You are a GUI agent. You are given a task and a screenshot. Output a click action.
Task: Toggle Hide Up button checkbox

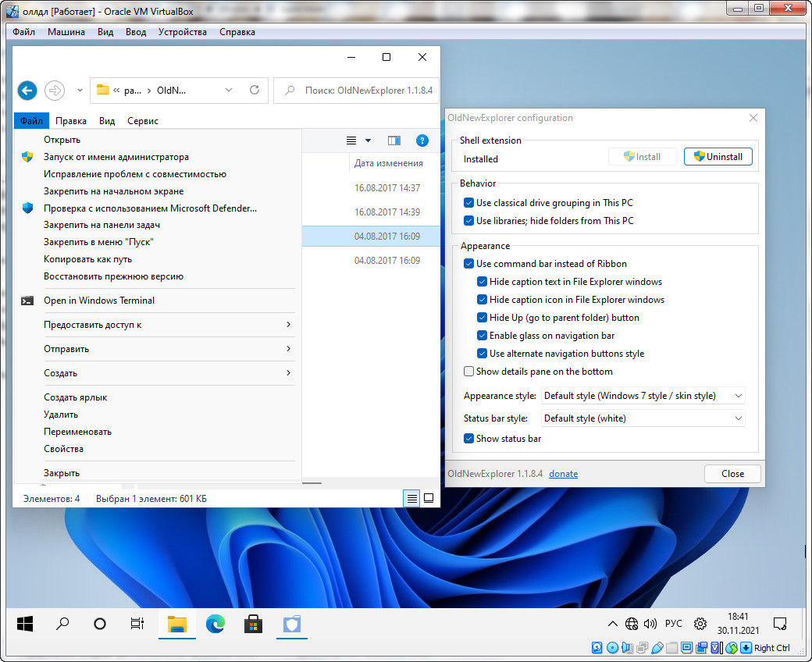click(x=483, y=318)
